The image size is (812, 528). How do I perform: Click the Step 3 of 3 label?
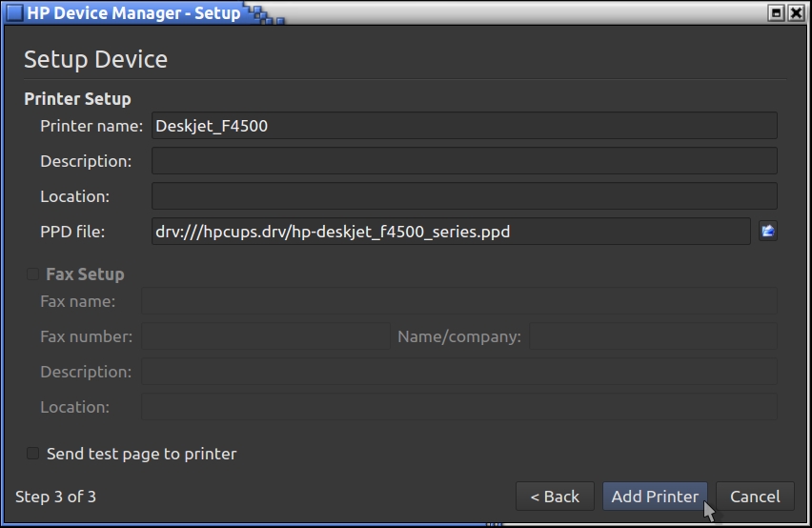coord(56,497)
